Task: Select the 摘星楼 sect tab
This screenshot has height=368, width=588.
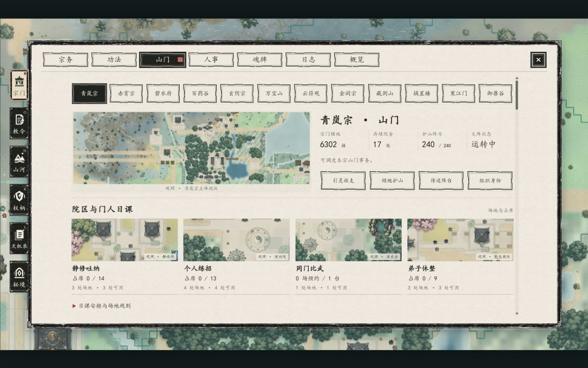Action: [421, 94]
